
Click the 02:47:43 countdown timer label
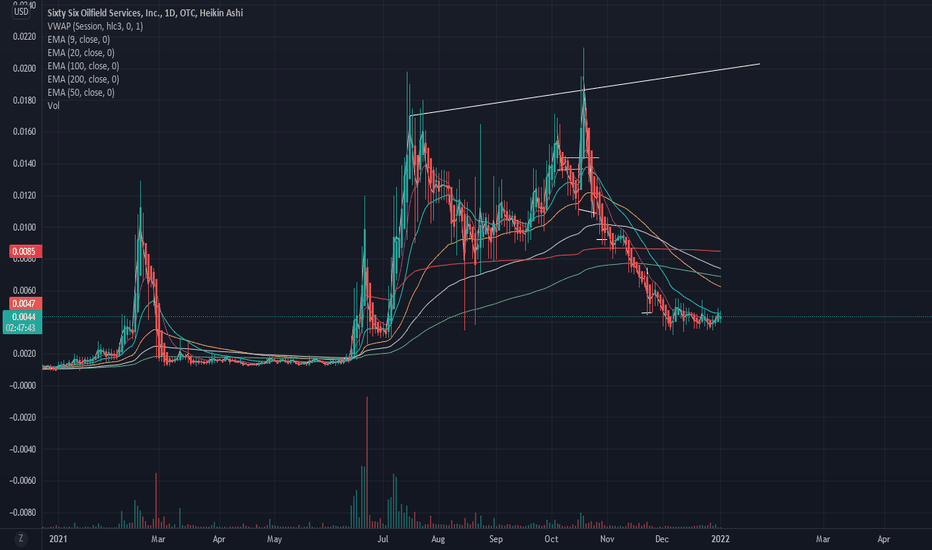click(x=21, y=328)
